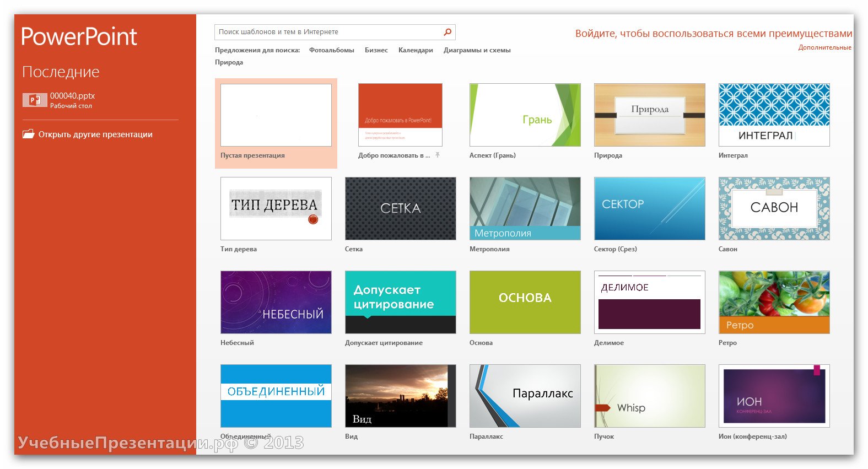Choose the 'Грань' template thumbnail
Screen dimensions: 868x469
coord(525,115)
